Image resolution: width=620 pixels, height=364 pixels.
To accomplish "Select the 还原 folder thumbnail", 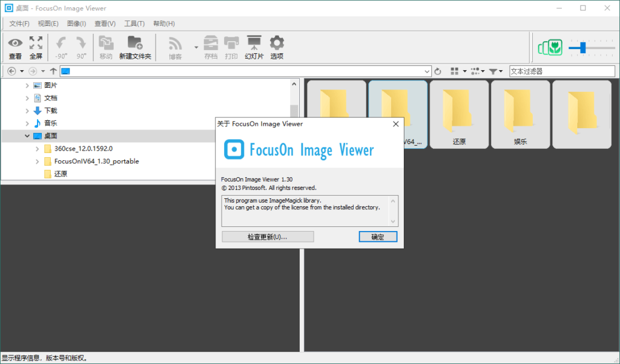I will [x=459, y=114].
